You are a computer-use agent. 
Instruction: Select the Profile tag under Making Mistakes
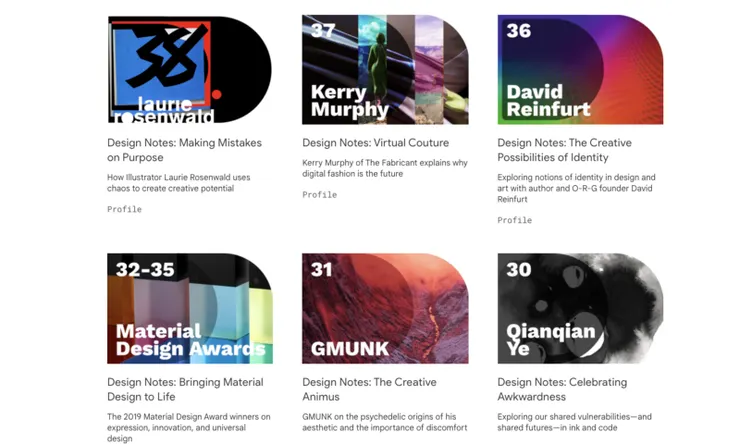124,209
